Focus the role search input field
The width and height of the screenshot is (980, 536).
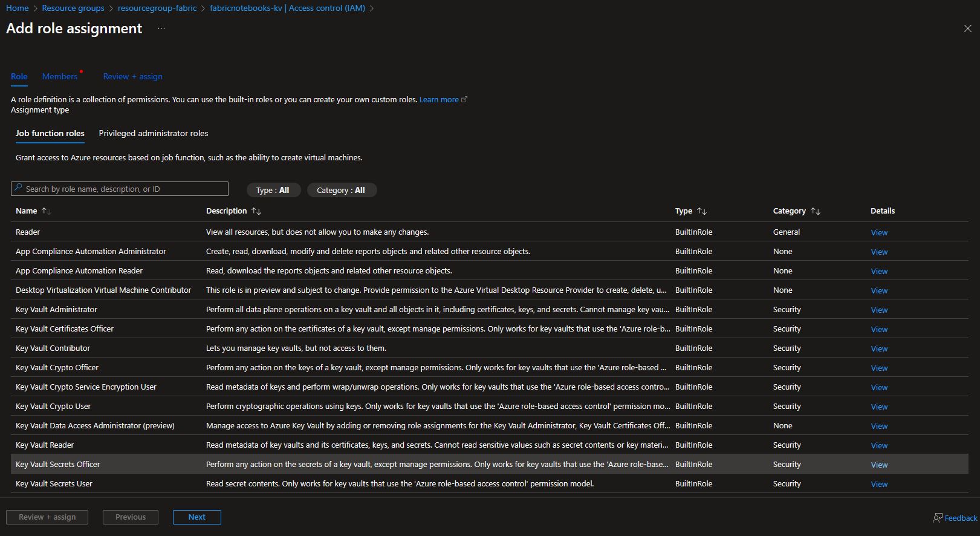coord(124,189)
